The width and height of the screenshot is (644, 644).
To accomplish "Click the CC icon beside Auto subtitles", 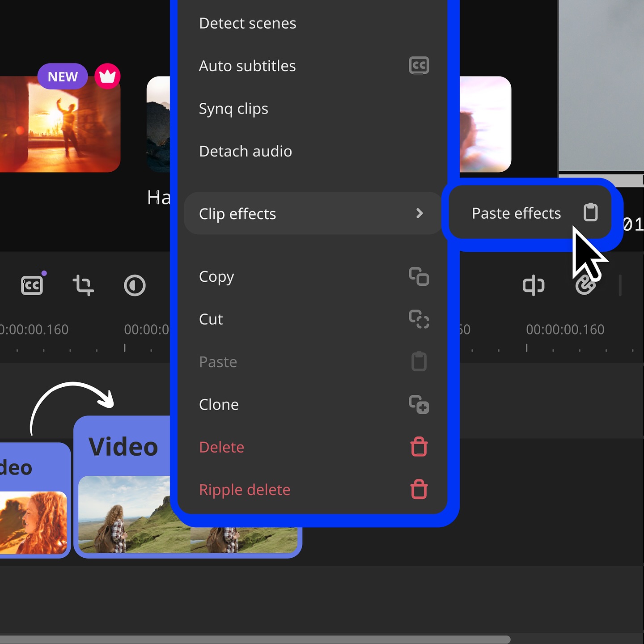I will click(x=419, y=66).
